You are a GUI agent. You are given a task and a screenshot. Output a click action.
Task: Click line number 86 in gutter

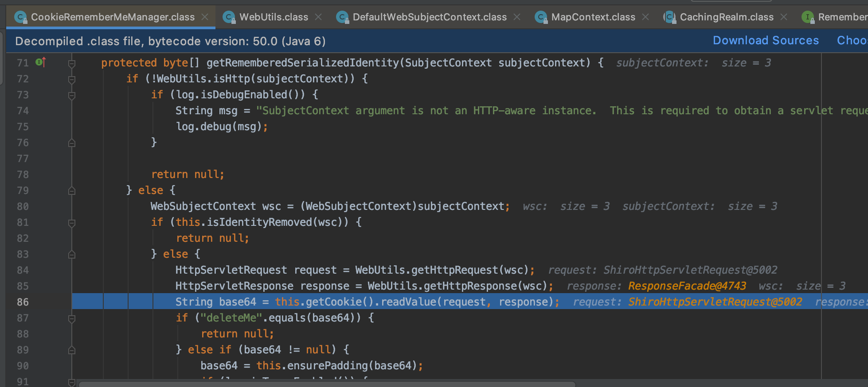pos(23,302)
